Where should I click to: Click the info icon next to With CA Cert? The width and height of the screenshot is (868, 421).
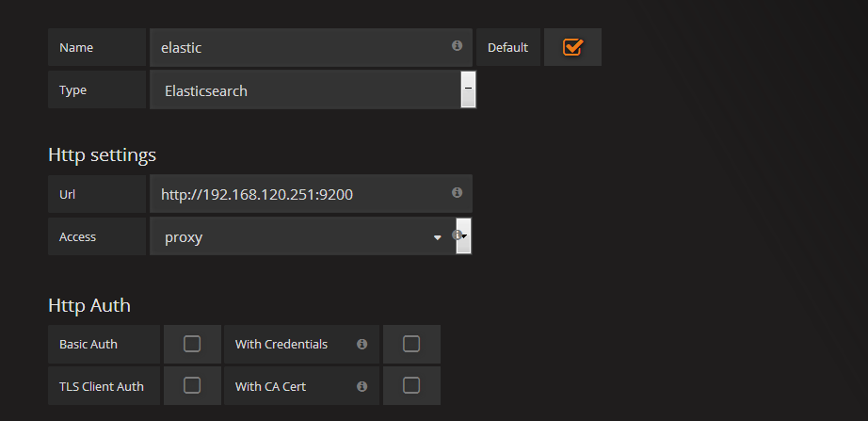tap(362, 386)
